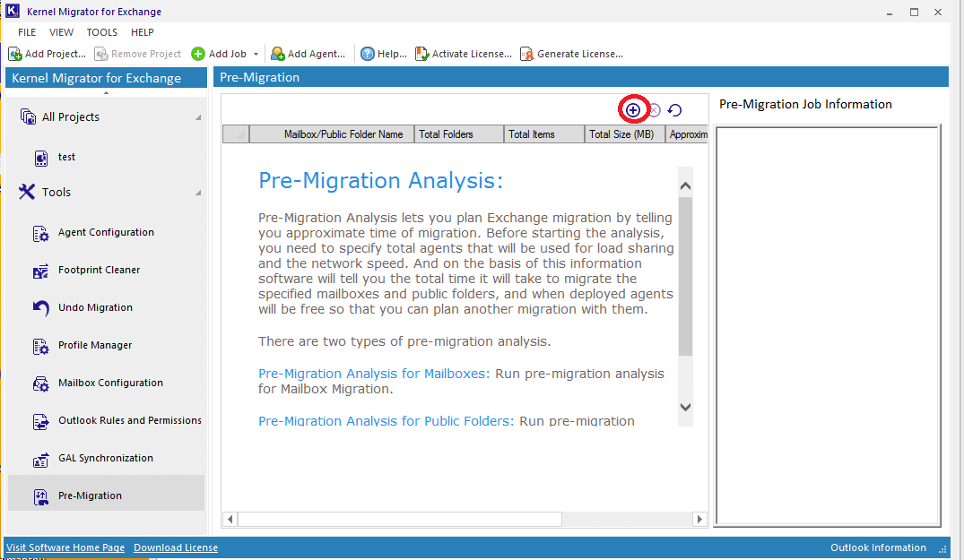Open the Profile Manager icon
This screenshot has height=560, width=964.
[40, 347]
